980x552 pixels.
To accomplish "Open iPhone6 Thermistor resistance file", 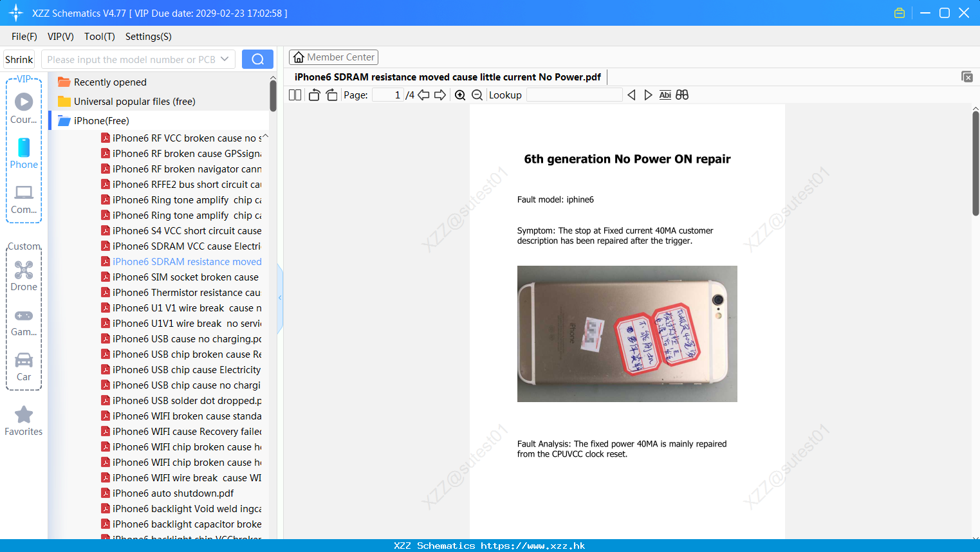I will click(x=181, y=293).
